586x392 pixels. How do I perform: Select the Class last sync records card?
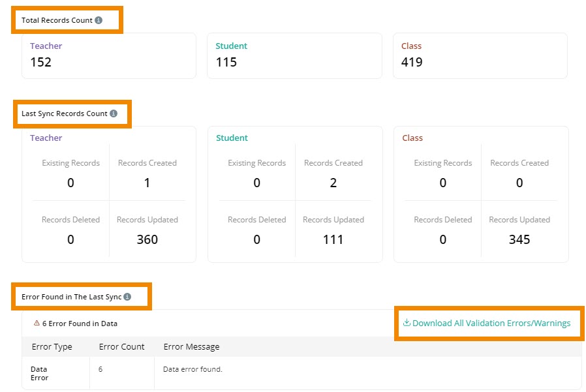point(480,194)
